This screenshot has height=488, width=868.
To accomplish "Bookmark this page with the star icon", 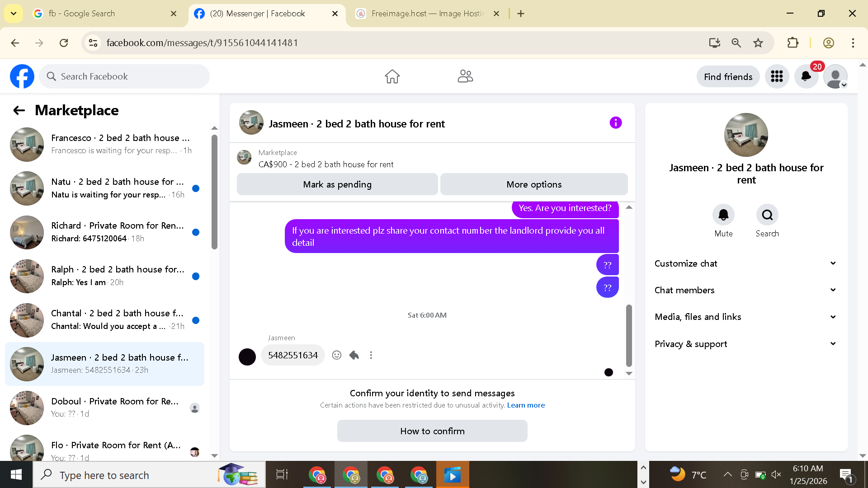I will 758,43.
